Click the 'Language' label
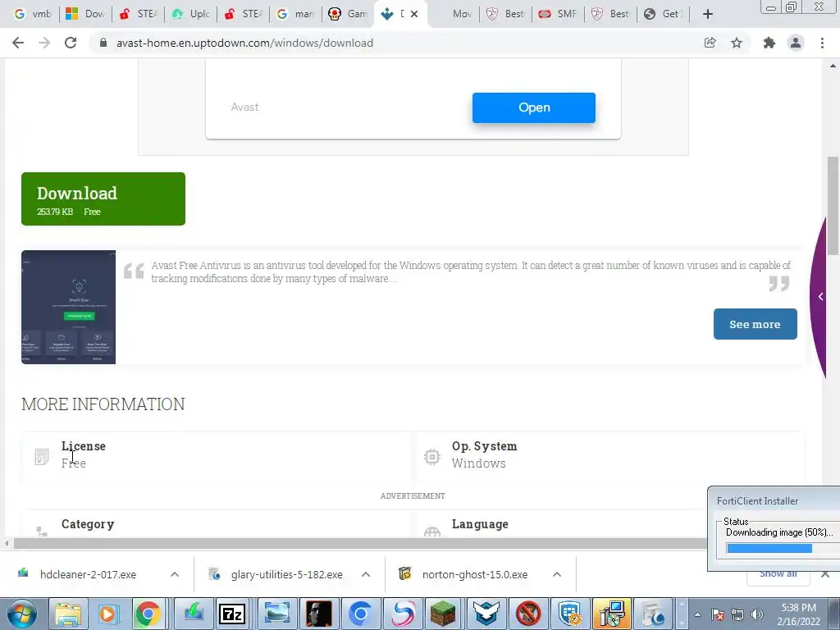 coord(480,524)
